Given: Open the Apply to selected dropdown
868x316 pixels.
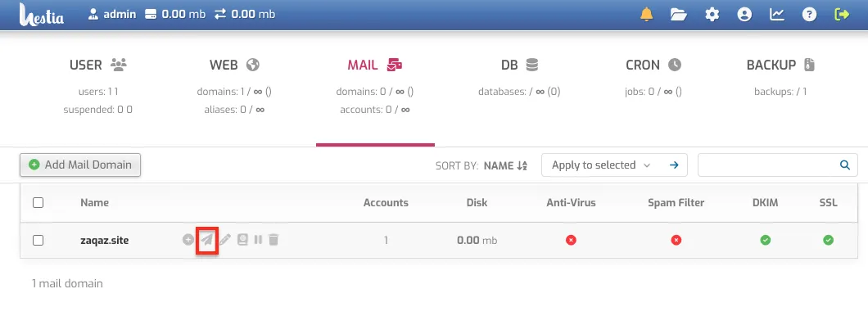Looking at the screenshot, I should [601, 165].
